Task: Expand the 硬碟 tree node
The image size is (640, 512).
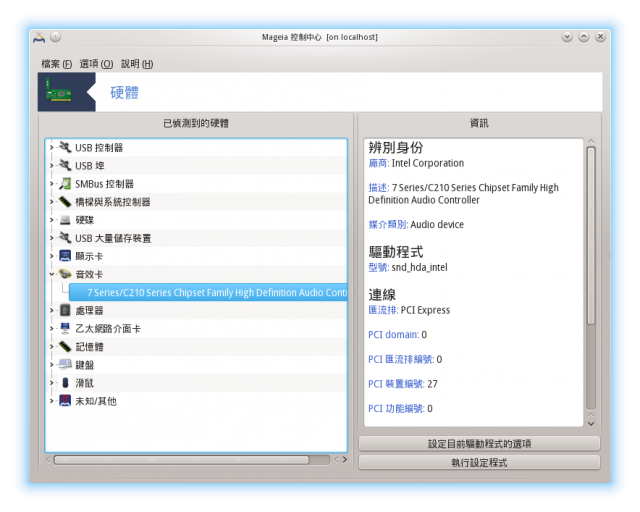Action: pos(51,220)
